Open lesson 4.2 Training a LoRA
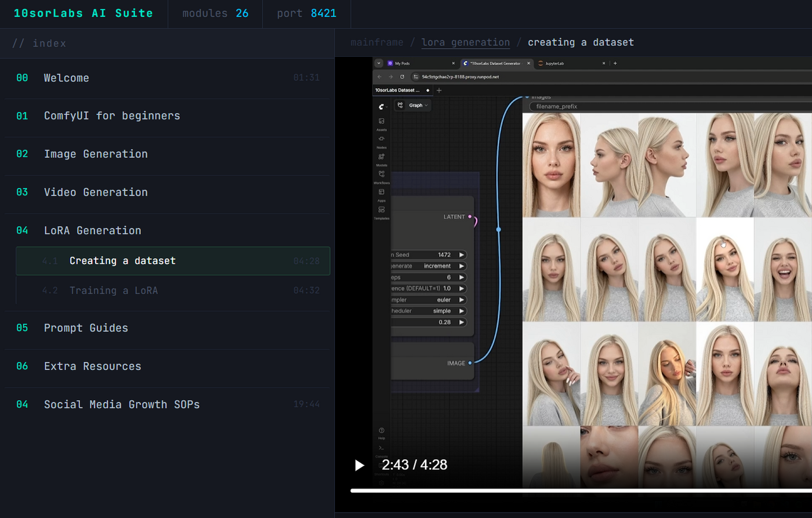The height and width of the screenshot is (518, 812). point(173,291)
